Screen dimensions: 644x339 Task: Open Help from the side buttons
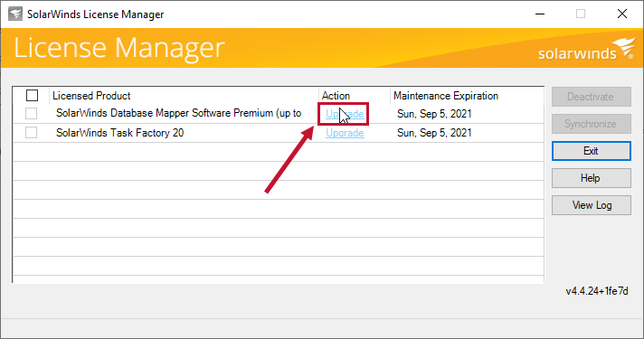(591, 178)
